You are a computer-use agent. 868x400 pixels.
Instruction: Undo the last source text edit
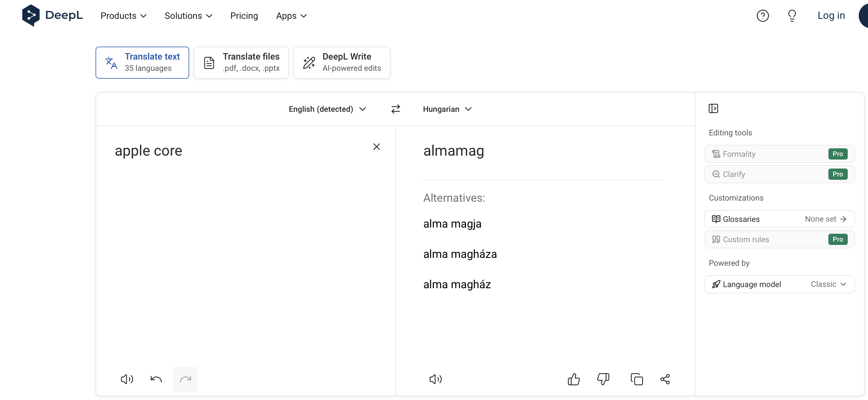156,379
